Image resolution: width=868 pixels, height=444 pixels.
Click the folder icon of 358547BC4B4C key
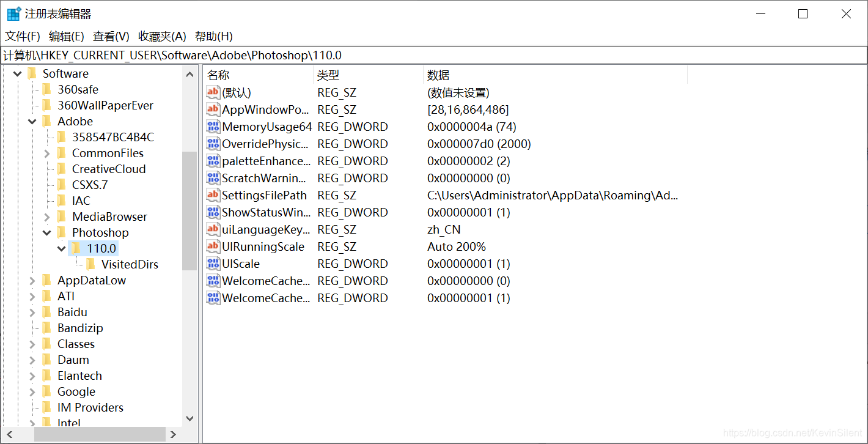[x=61, y=137]
